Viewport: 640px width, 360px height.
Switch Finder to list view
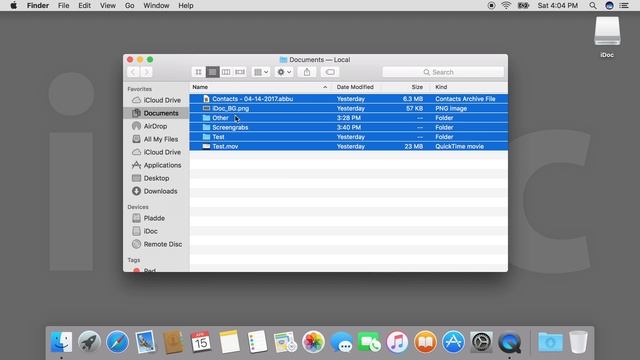pos(212,72)
